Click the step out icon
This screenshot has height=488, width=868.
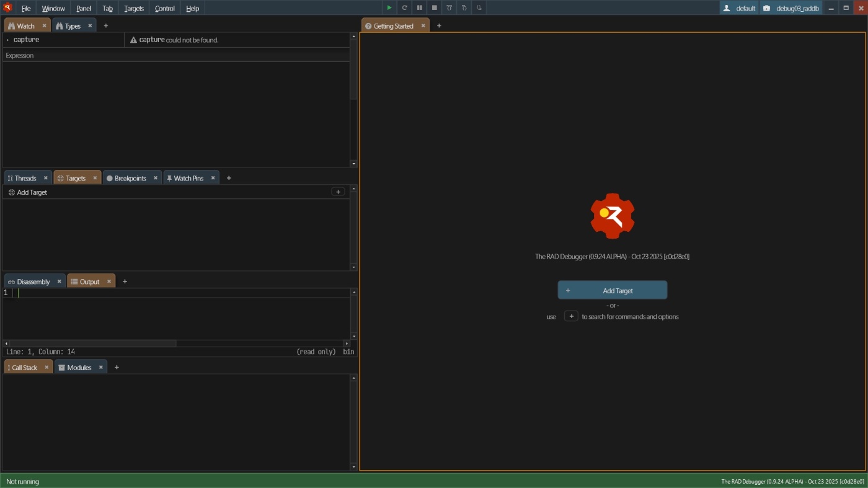[479, 8]
